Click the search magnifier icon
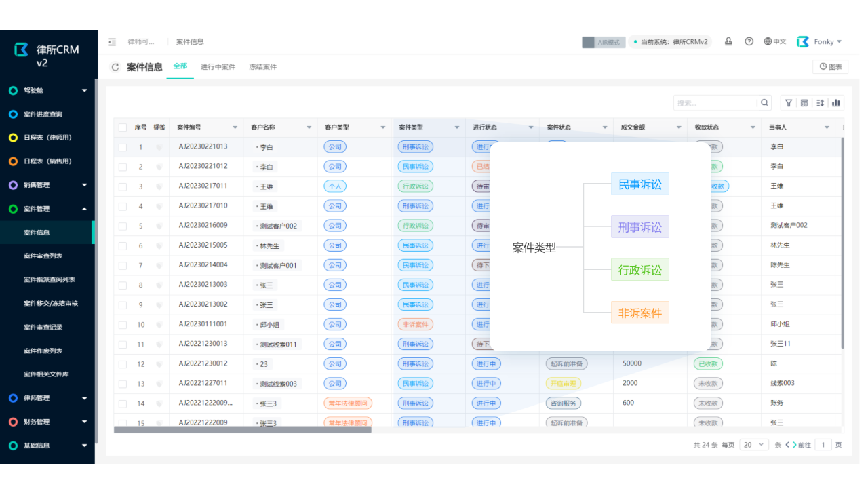Viewport: 868px width, 493px height. pos(765,103)
